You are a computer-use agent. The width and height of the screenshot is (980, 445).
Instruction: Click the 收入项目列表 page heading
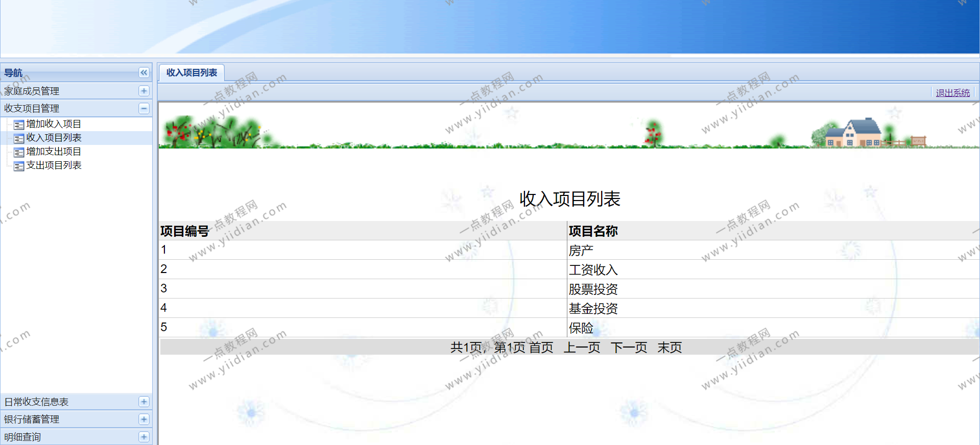(x=570, y=199)
